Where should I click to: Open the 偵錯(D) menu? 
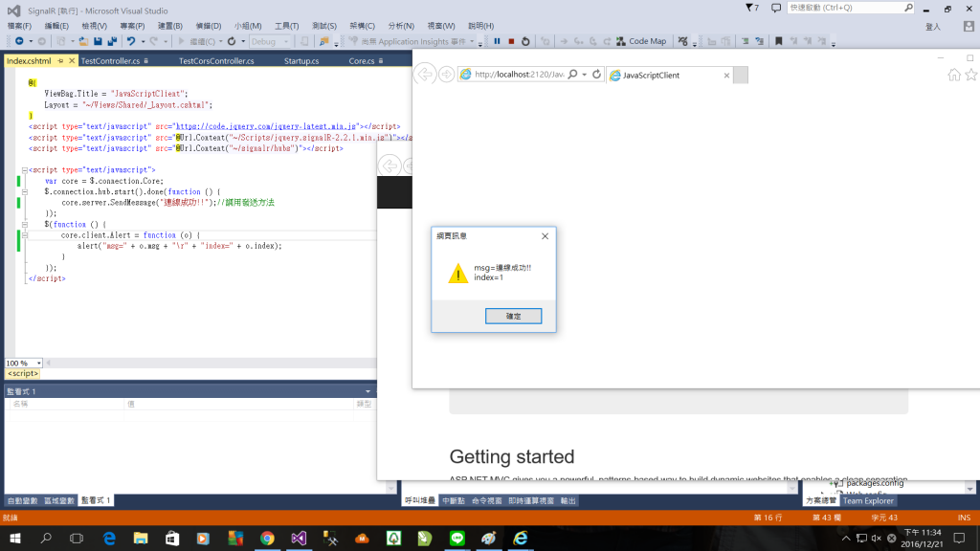[208, 26]
